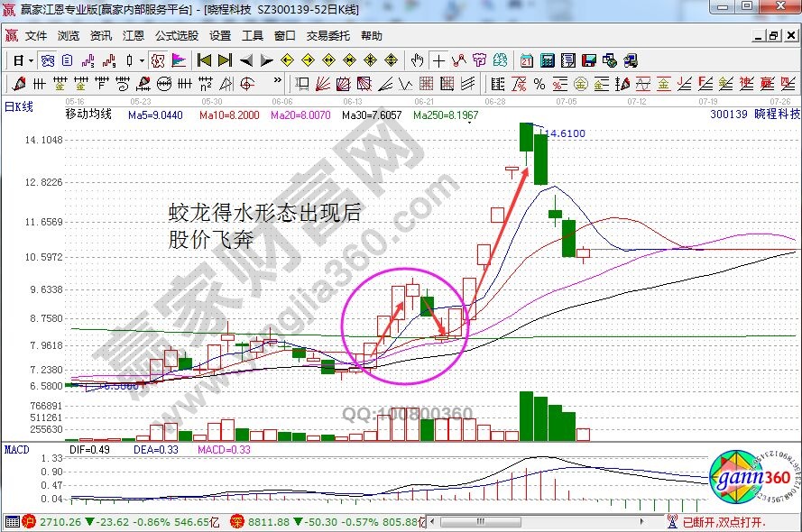Expand the 日 period type dropdown arrow
The image size is (802, 532).
pos(31,60)
